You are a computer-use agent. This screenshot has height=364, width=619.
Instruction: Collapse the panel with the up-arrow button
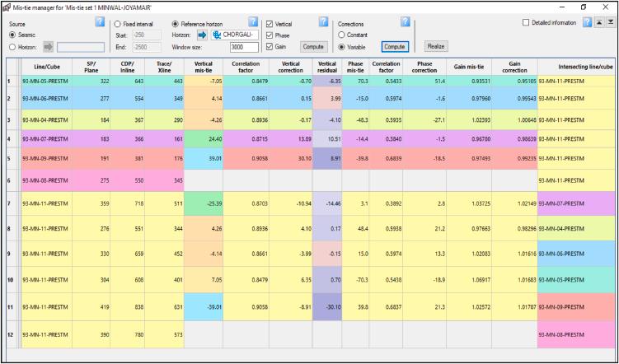pyautogui.click(x=598, y=22)
